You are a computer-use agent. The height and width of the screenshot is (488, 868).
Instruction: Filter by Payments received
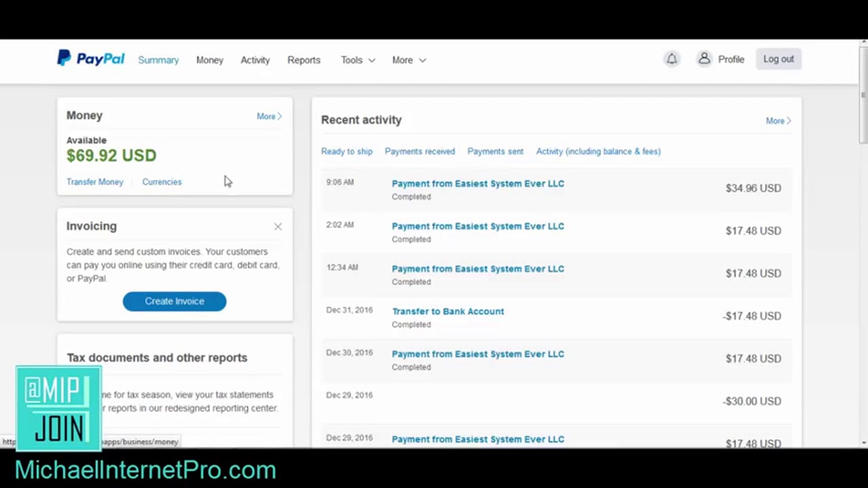point(420,151)
